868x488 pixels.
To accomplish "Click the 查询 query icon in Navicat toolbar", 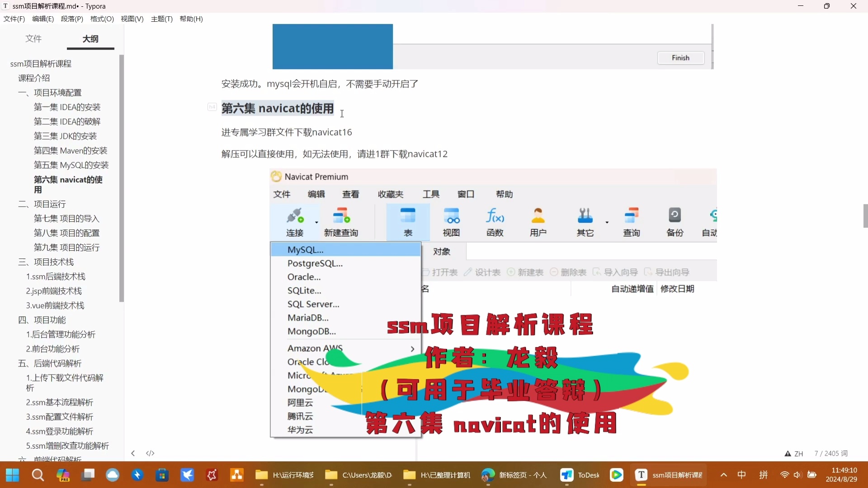I will [x=632, y=221].
